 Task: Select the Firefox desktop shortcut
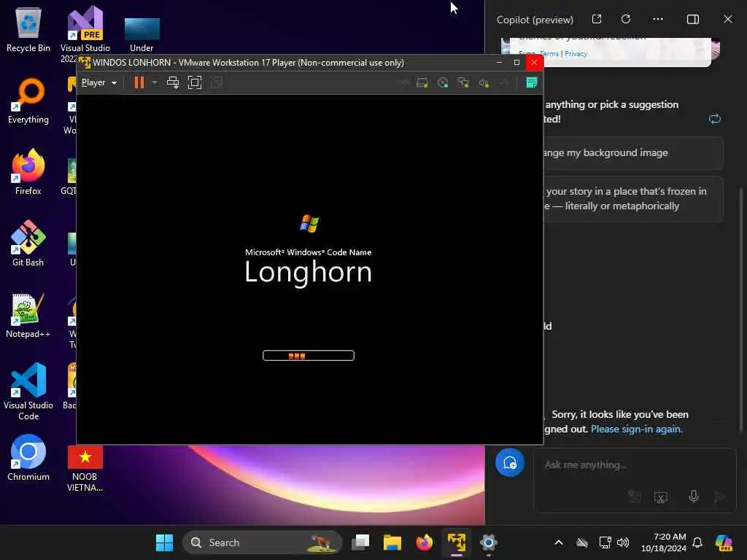pyautogui.click(x=28, y=172)
